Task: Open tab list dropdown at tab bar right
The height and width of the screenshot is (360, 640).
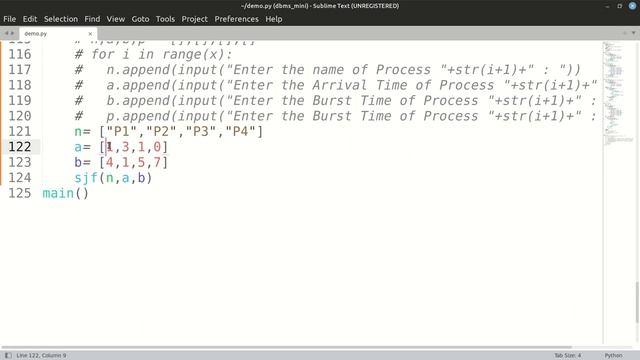Action: coord(633,33)
